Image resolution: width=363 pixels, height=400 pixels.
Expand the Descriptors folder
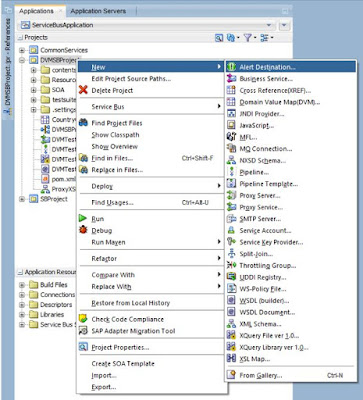pyautogui.click(x=22, y=305)
